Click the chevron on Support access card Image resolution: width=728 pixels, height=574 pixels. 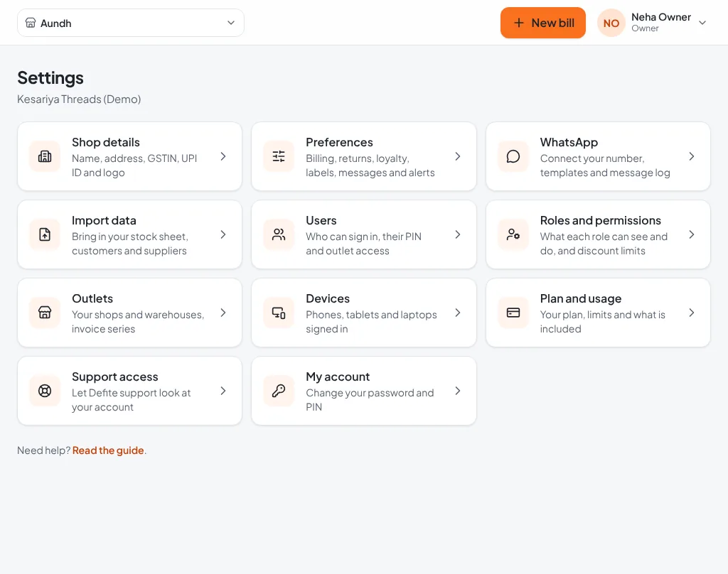[x=223, y=391]
